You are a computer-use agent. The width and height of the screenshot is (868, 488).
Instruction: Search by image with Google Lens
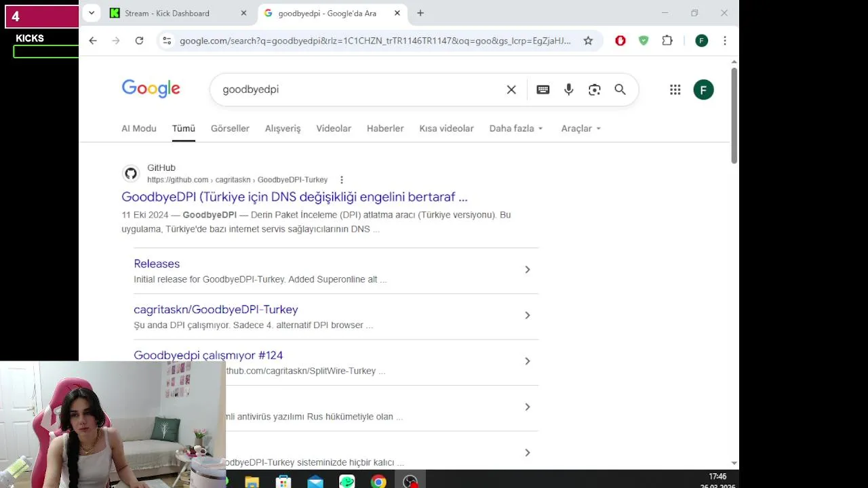pos(595,89)
